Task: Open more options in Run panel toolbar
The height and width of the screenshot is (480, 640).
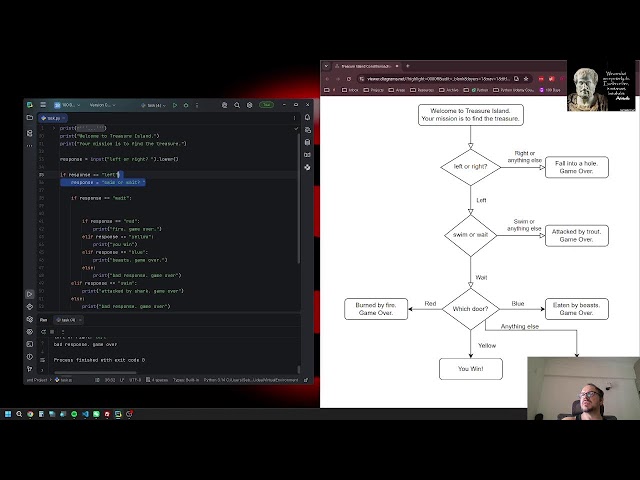Action: point(63,332)
